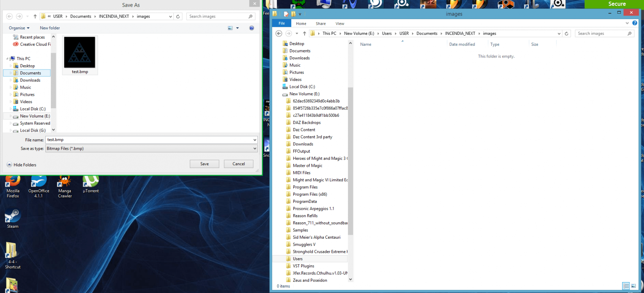The image size is (644, 293).
Task: Click Search images field in Save As
Action: point(221,16)
